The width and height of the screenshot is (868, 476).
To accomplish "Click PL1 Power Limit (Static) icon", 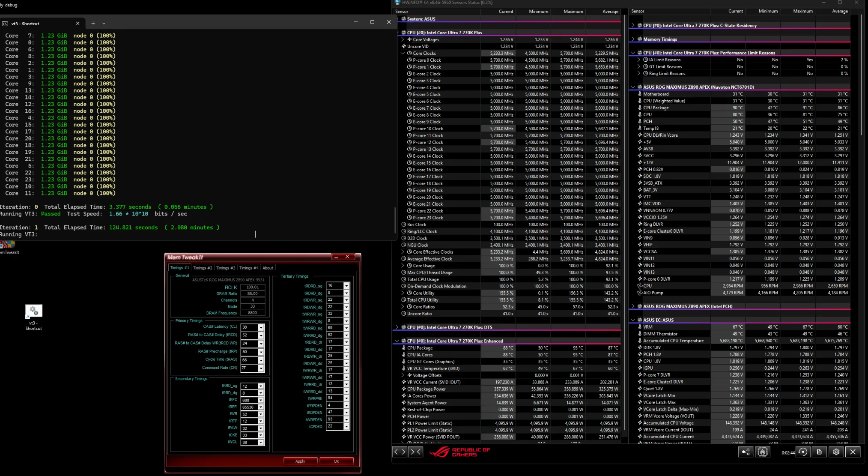I will (404, 423).
